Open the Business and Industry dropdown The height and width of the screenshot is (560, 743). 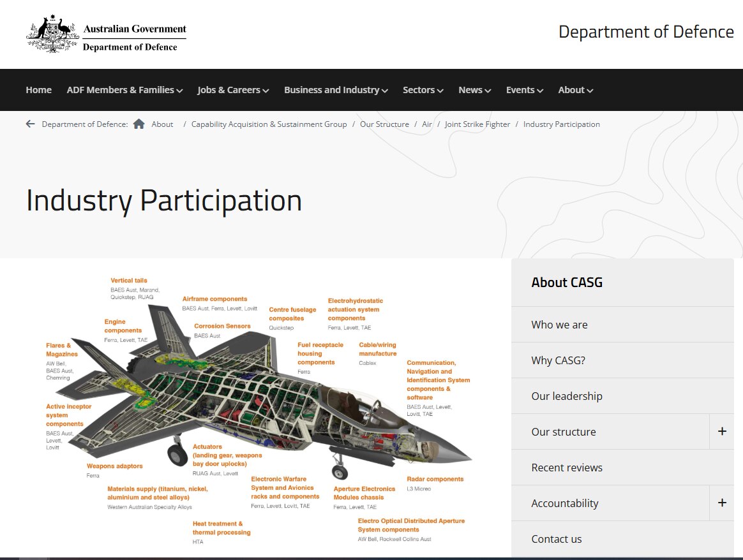(x=336, y=90)
